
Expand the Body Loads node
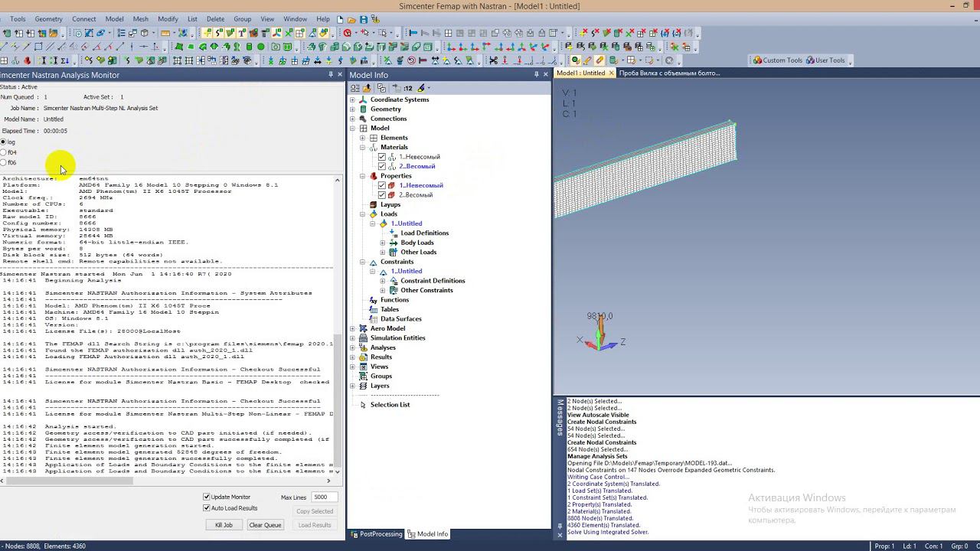[383, 243]
